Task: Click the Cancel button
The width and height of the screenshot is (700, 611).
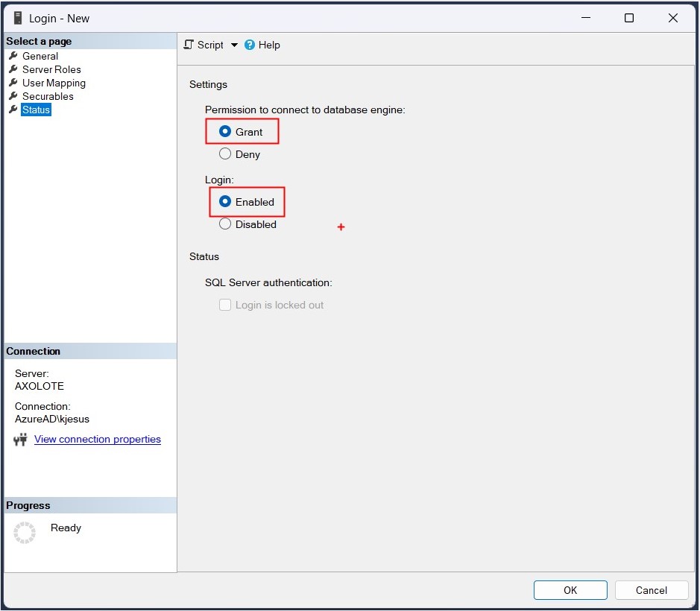Action: (652, 590)
